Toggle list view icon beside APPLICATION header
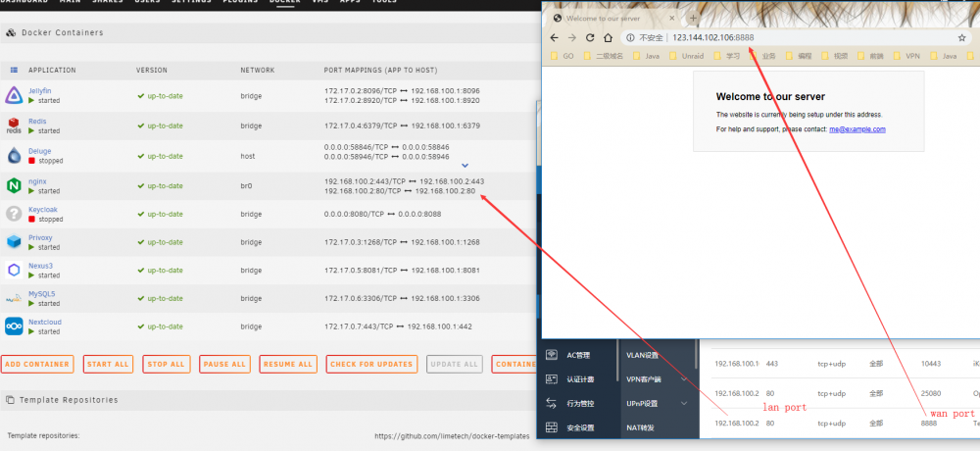This screenshot has width=980, height=451. point(14,70)
